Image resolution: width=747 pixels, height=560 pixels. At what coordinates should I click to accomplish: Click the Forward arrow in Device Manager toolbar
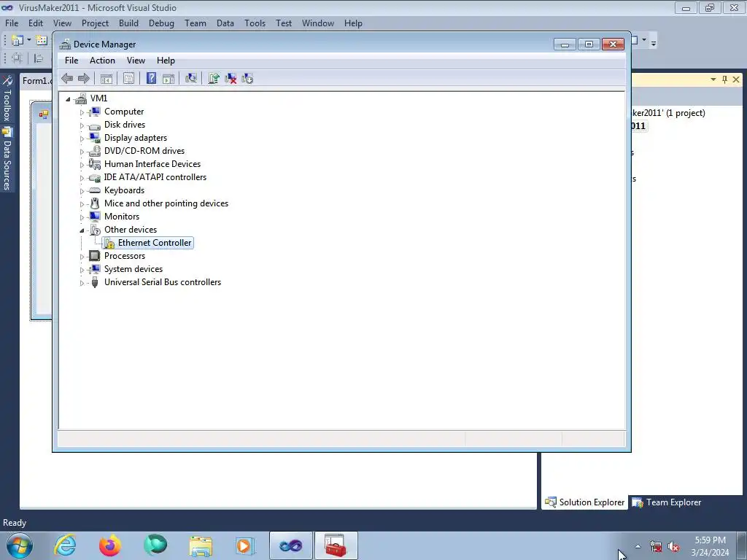pos(84,79)
